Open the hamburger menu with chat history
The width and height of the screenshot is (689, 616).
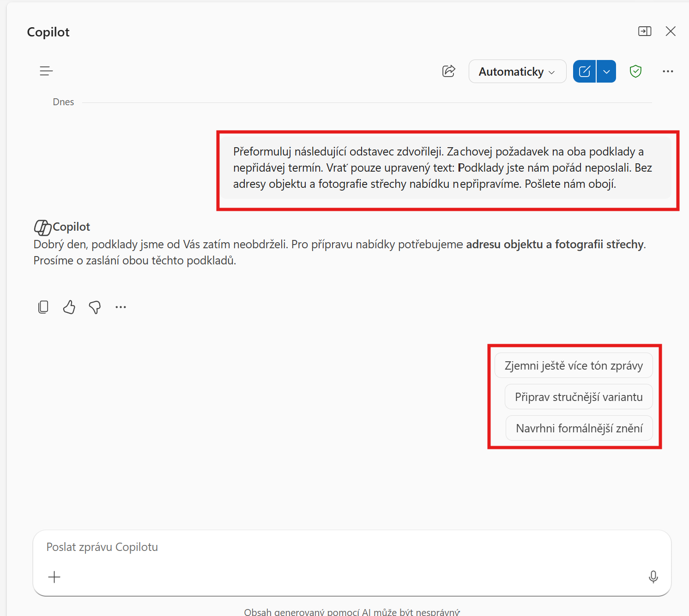tap(46, 71)
